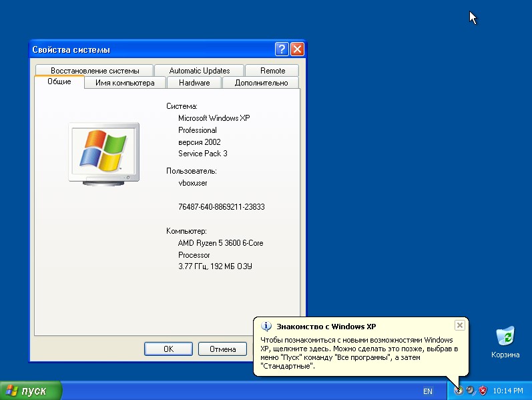The image size is (532, 400).
Task: Click the Компьютер: heading
Action: 186,231
